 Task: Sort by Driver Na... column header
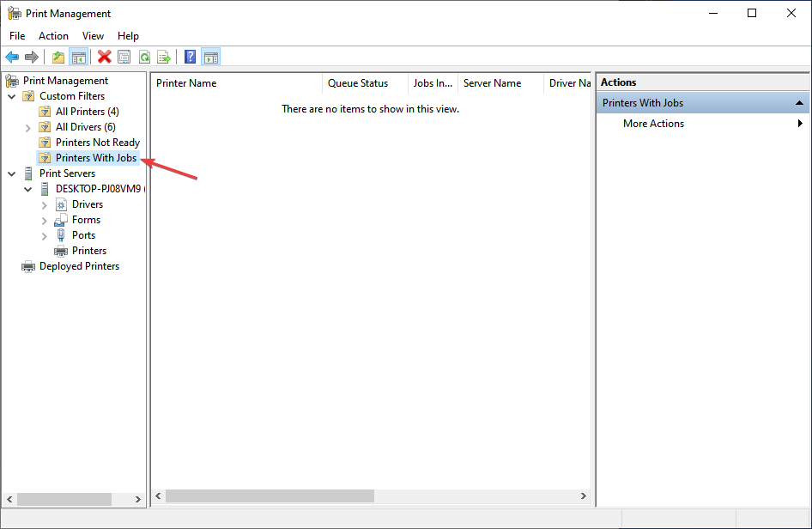click(567, 83)
